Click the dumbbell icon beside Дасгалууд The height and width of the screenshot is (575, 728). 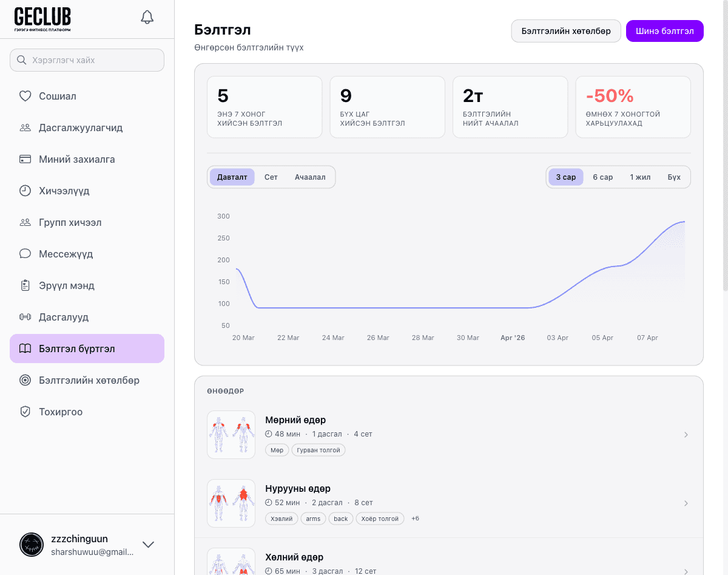[x=25, y=317]
